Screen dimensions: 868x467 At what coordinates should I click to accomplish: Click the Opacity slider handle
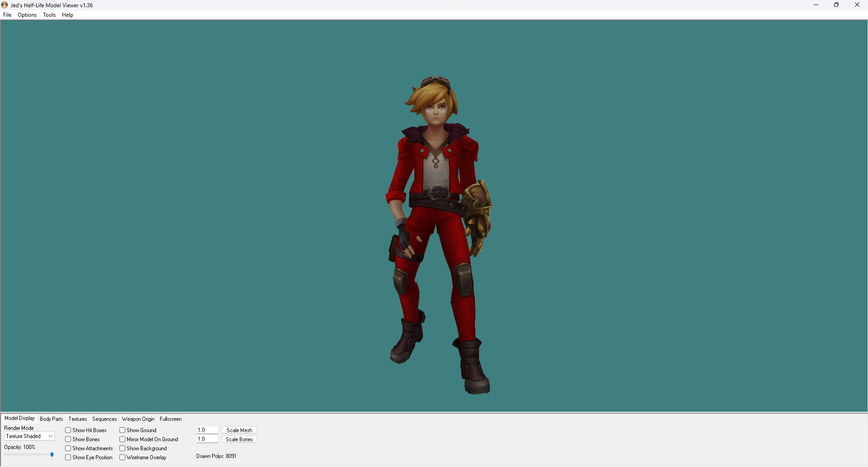[x=52, y=455]
